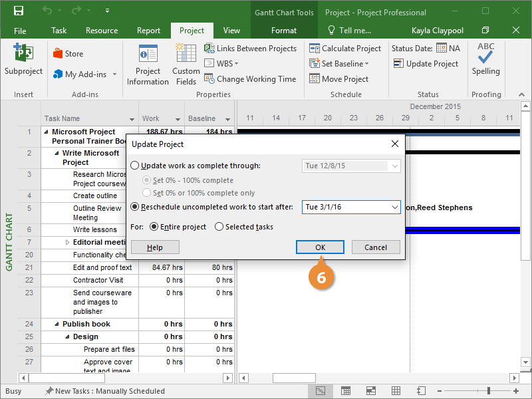Click Change Working Time

(250, 79)
